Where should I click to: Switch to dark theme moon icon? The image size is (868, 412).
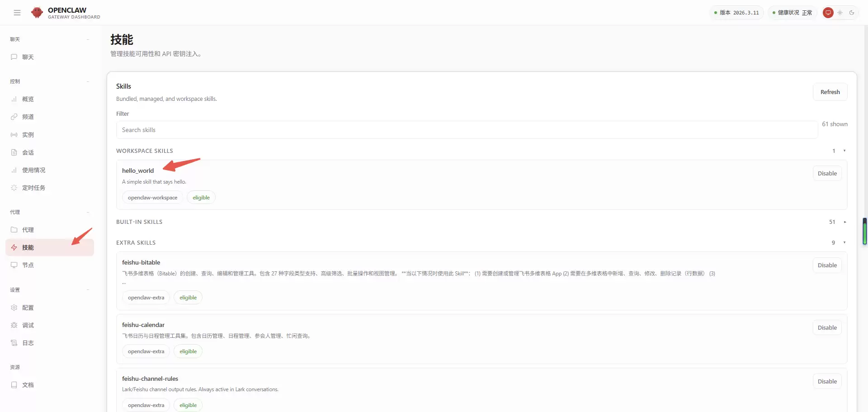point(852,13)
